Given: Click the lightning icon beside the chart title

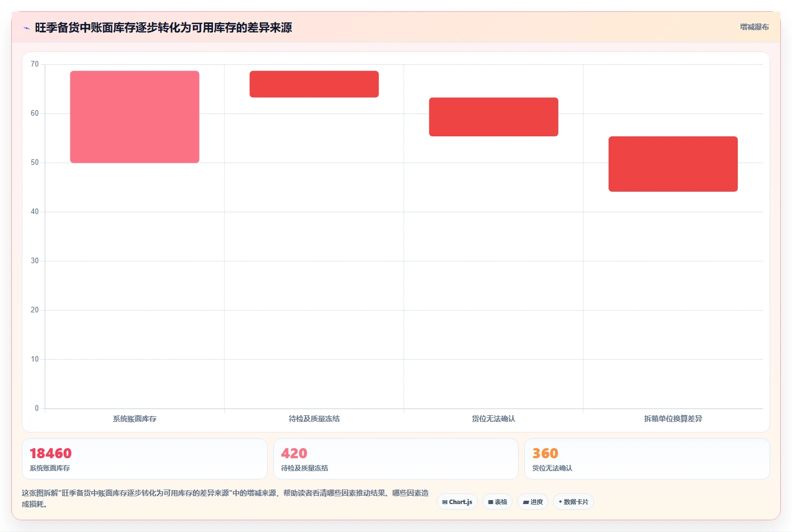Looking at the screenshot, I should [x=26, y=28].
